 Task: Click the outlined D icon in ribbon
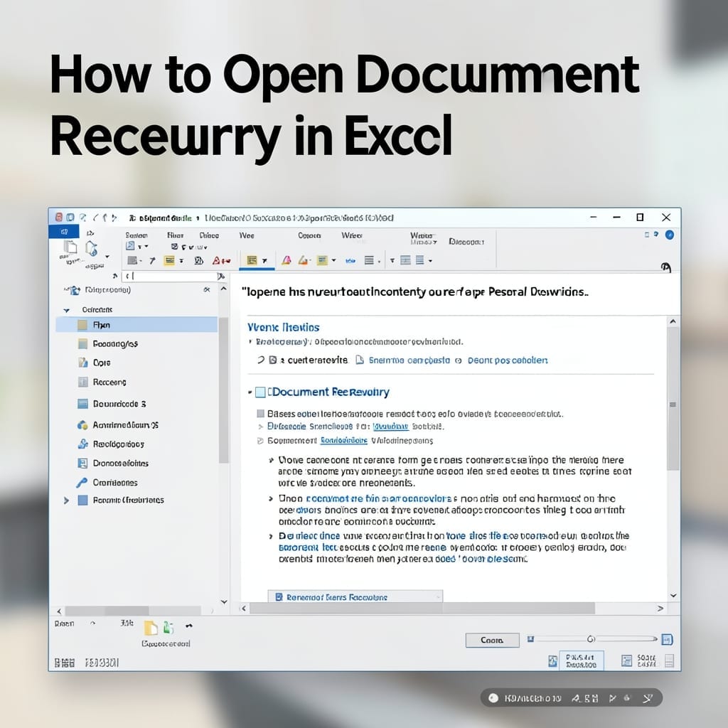point(199,260)
